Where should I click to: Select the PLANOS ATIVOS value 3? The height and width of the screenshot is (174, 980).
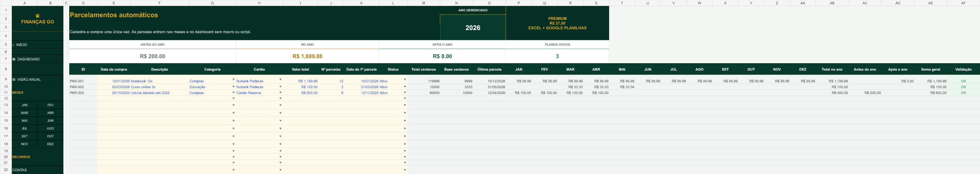click(x=557, y=56)
